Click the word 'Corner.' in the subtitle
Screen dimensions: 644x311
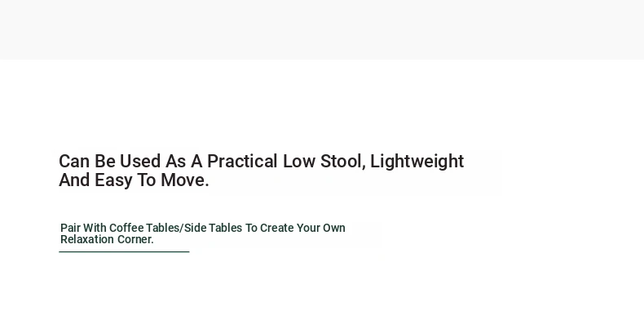[135, 239]
